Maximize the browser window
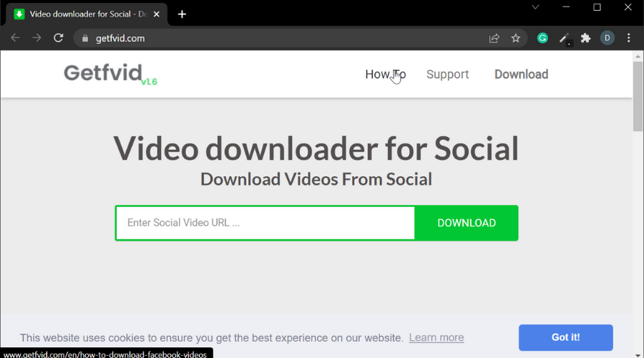This screenshot has height=358, width=644. coord(597,7)
